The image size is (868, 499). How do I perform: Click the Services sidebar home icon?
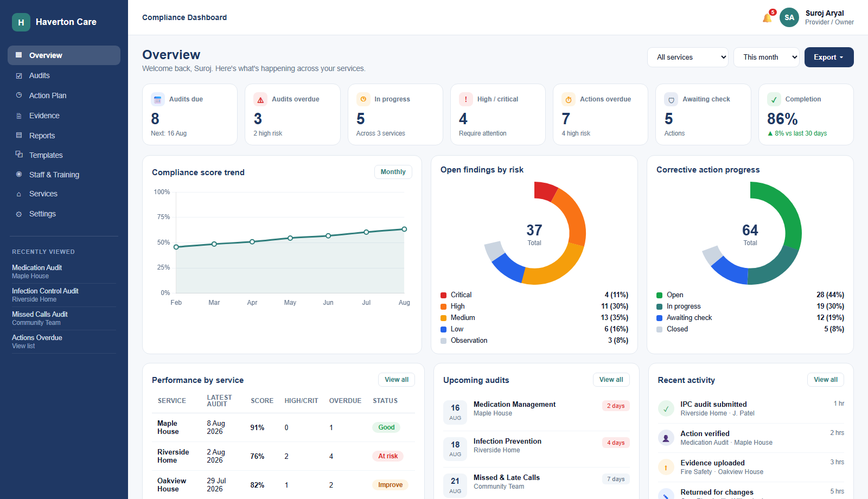pos(19,194)
